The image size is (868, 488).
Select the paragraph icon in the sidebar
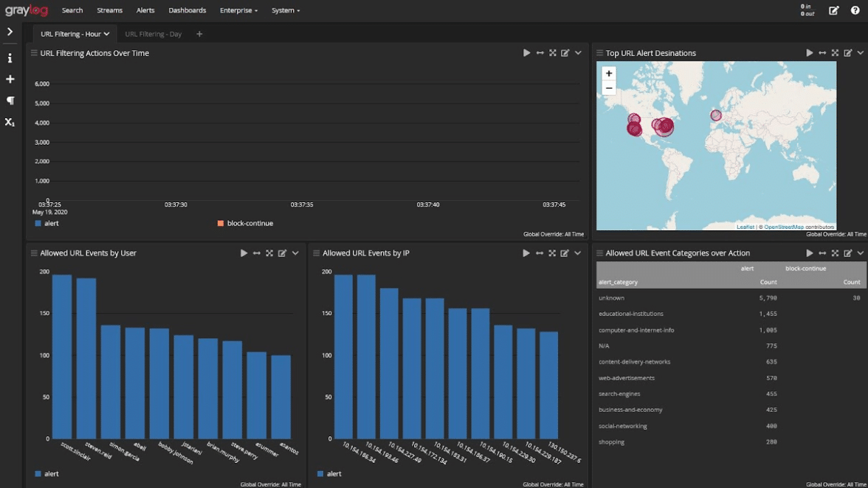tap(10, 101)
